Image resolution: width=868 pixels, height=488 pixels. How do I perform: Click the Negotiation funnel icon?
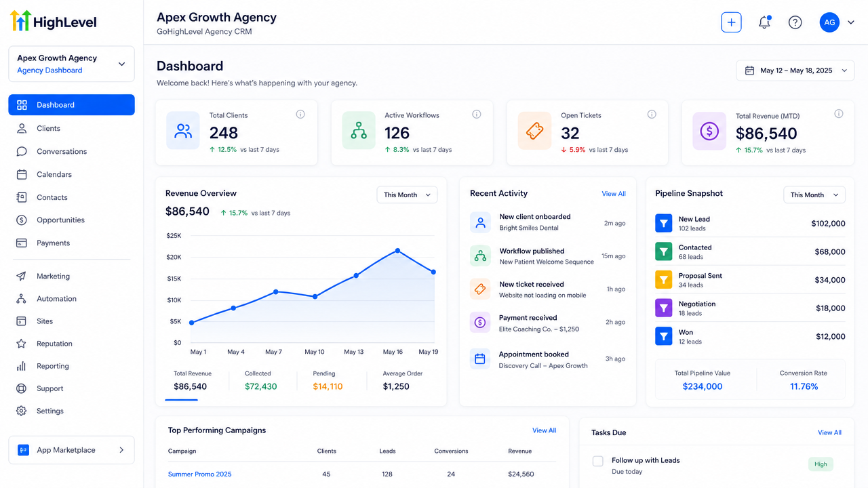663,308
